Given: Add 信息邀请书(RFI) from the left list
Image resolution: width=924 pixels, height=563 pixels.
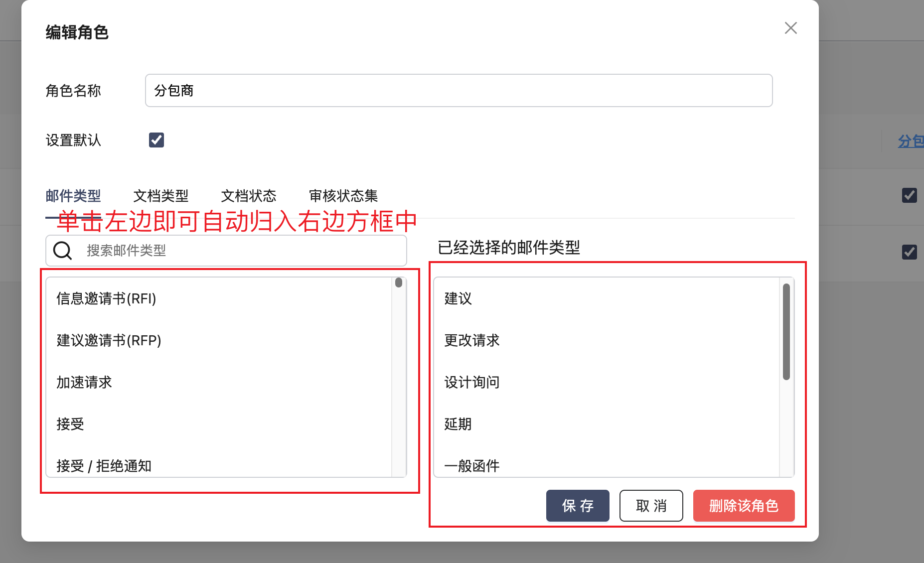Looking at the screenshot, I should click(x=106, y=298).
